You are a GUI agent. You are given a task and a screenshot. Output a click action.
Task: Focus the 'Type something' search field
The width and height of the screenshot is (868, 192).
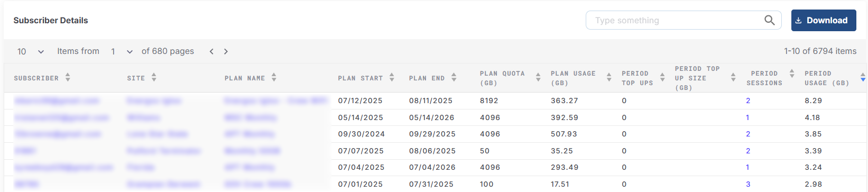[677, 20]
